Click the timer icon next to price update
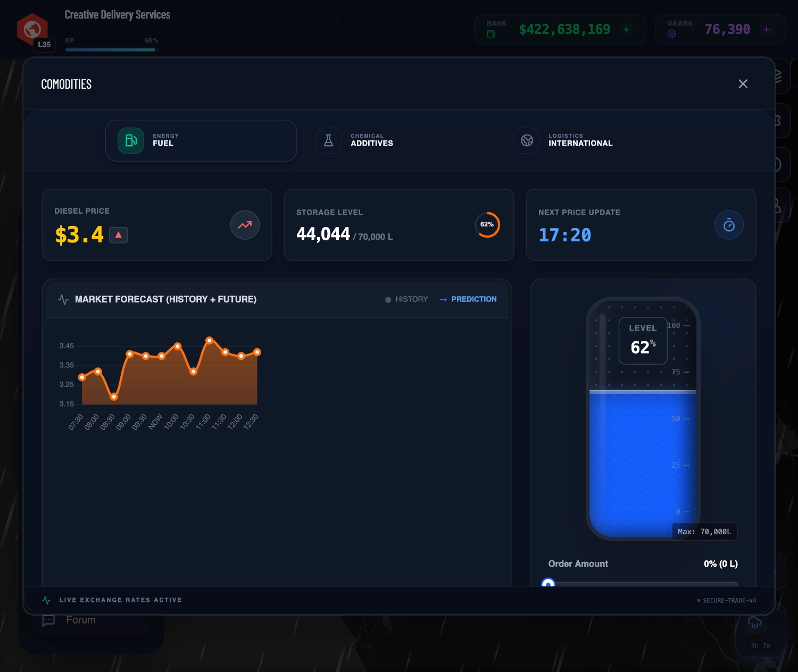The image size is (798, 672). pyautogui.click(x=729, y=225)
